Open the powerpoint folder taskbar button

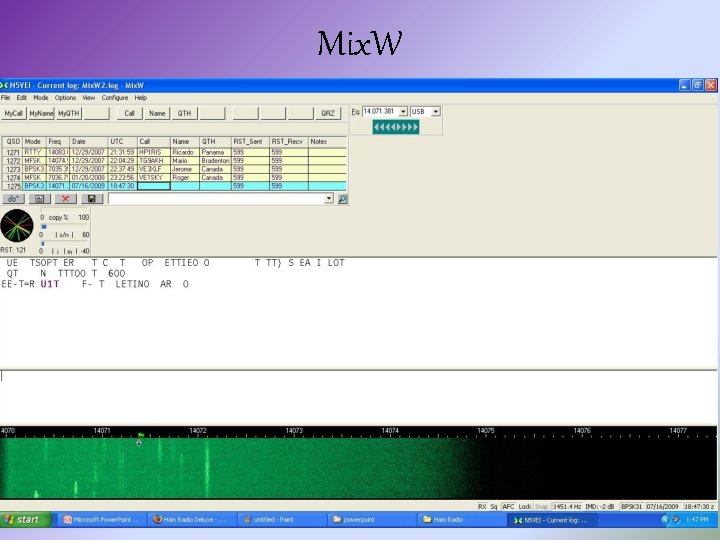pyautogui.click(x=372, y=520)
